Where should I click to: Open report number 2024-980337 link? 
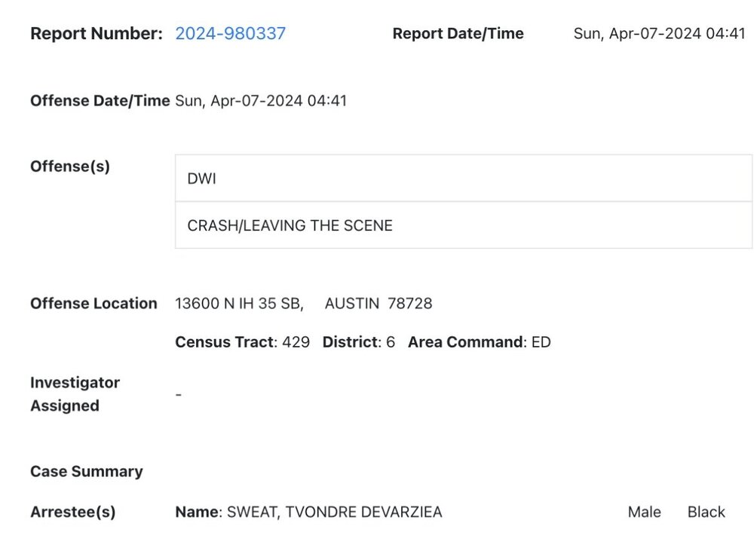(230, 33)
